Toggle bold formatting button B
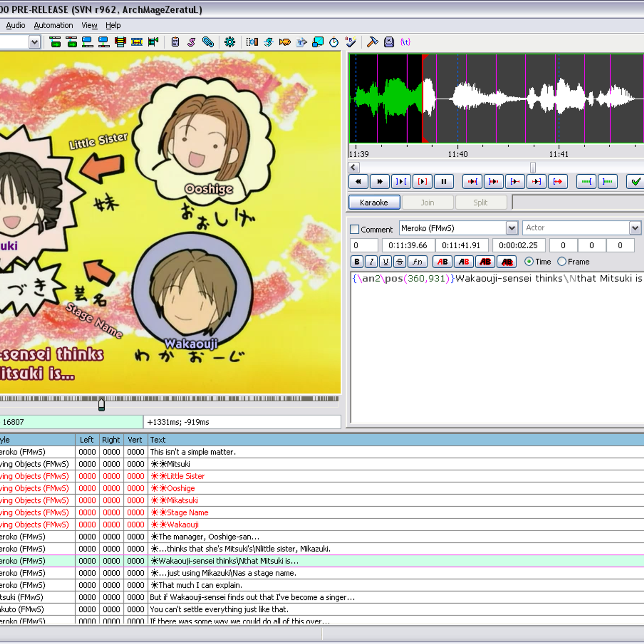Viewport: 644px width, 644px height. pos(357,262)
